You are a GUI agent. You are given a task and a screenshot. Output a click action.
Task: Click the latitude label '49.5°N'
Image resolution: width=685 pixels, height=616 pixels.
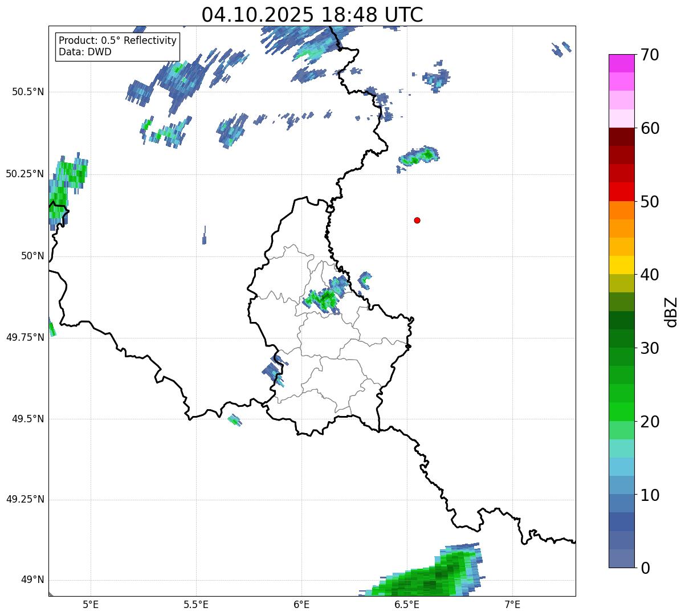pyautogui.click(x=28, y=419)
